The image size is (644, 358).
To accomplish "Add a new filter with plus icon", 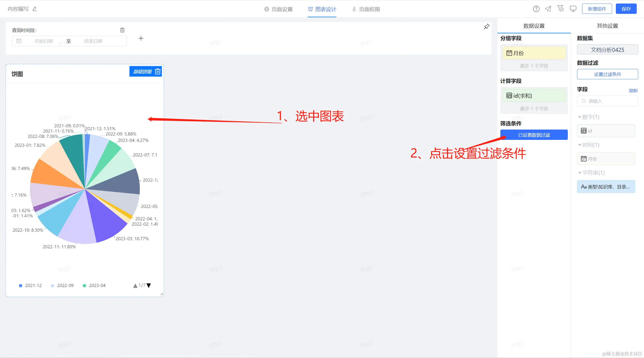I will pos(141,38).
